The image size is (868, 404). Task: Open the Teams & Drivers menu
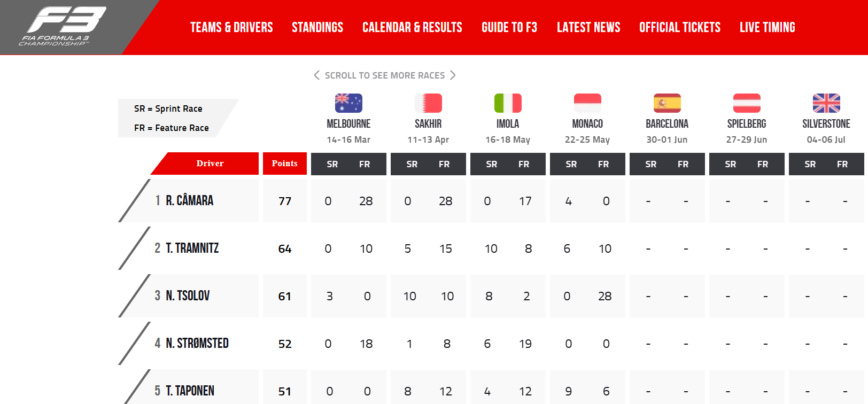pos(231,27)
